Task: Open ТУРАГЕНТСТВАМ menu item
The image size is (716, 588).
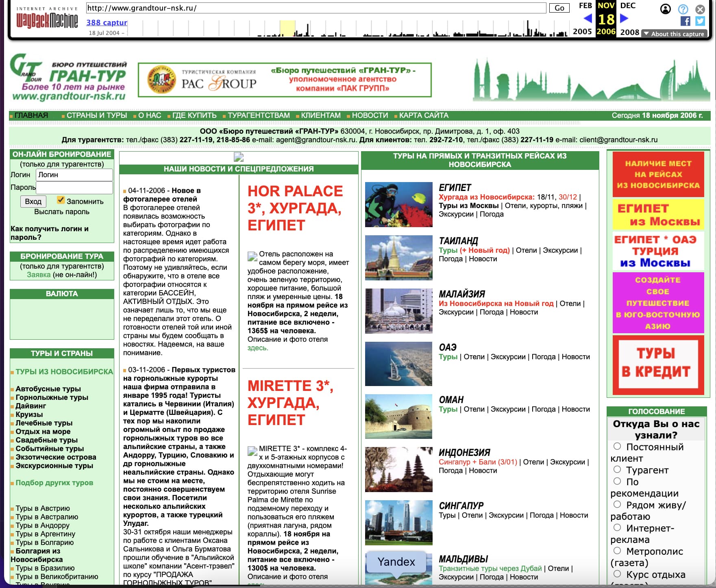Action: 259,115
